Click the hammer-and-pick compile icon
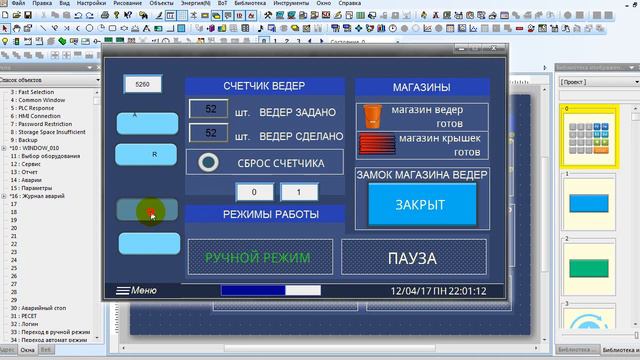This screenshot has width=640, height=360. point(268,16)
